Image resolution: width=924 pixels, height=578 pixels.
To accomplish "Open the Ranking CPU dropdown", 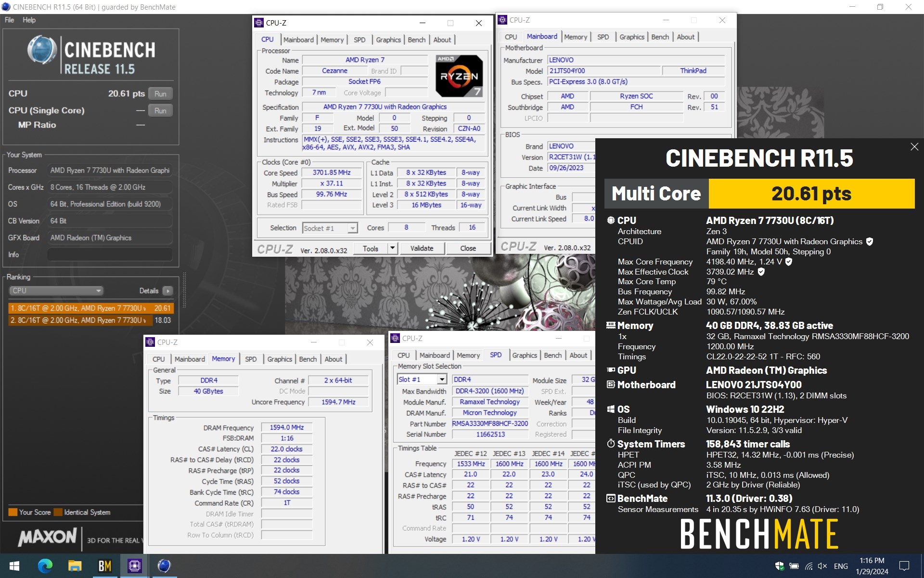I will point(56,291).
